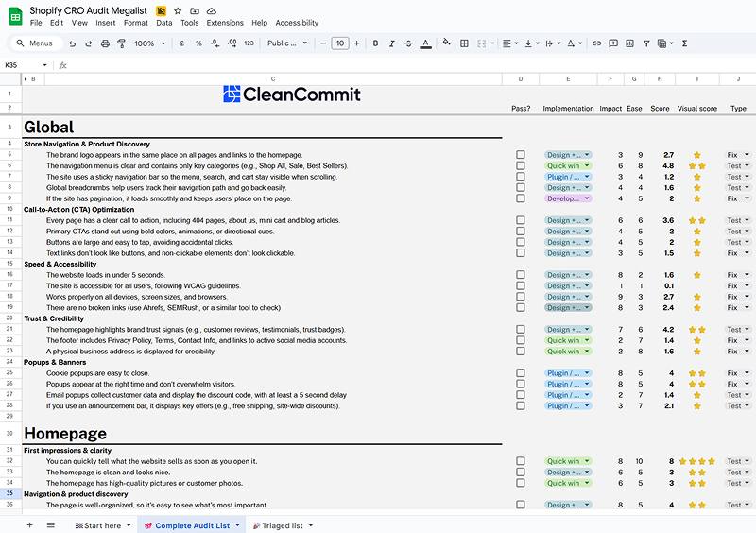Star this spreadsheet document
This screenshot has height=533, width=756.
[x=177, y=10]
